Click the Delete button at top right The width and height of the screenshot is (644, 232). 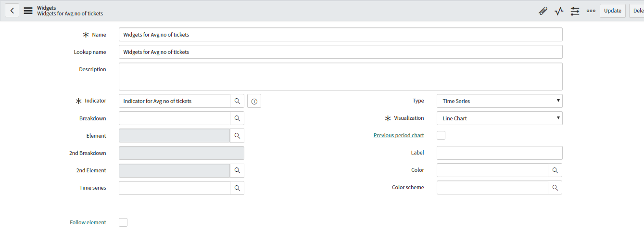coord(637,11)
